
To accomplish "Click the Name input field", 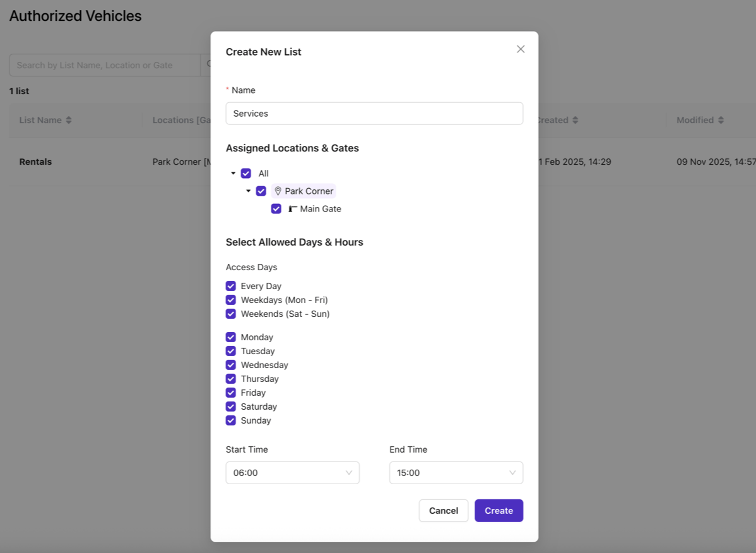I will click(x=374, y=114).
